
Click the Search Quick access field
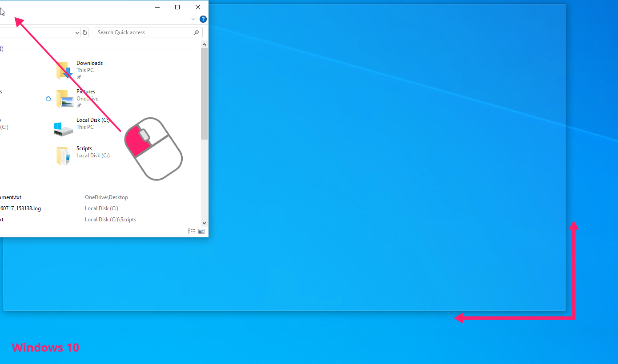148,32
